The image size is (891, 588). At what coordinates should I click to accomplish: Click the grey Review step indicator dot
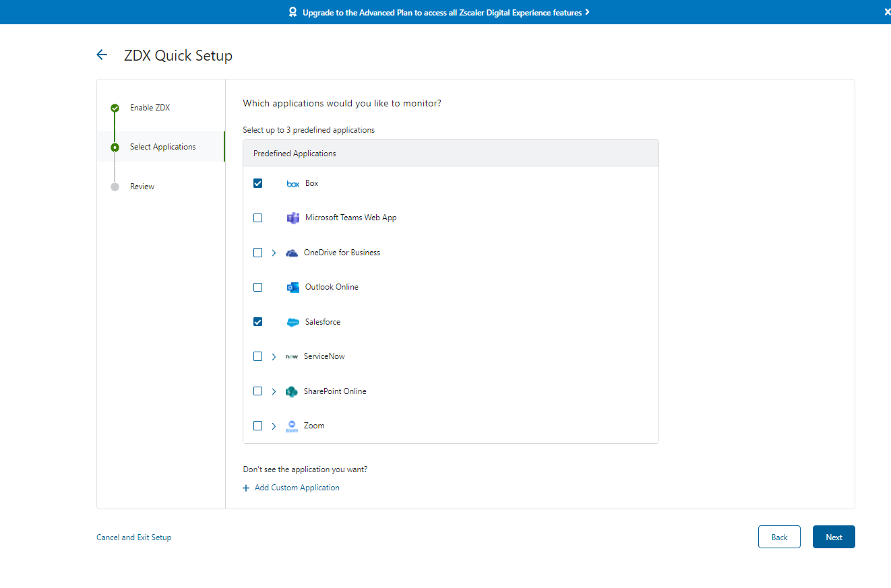(115, 187)
